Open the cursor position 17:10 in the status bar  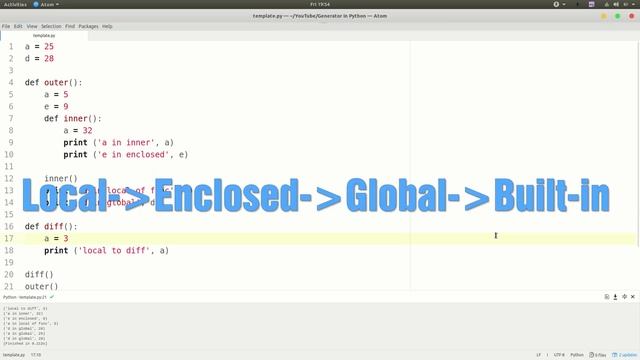36,355
